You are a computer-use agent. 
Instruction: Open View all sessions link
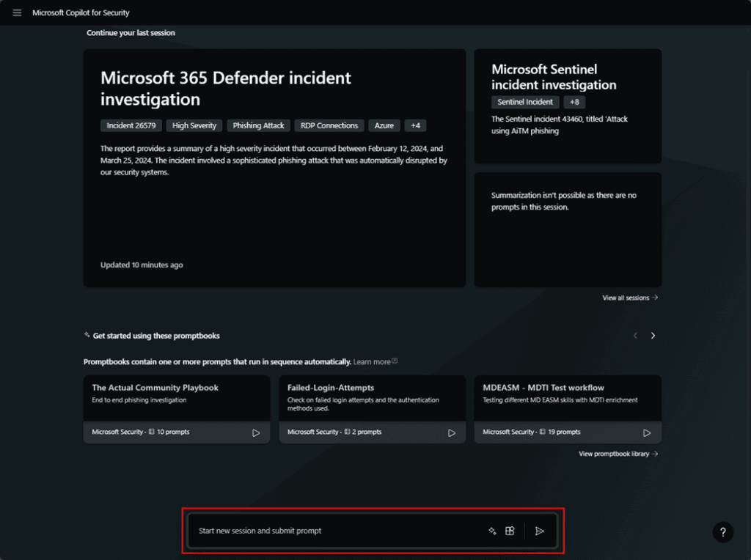point(630,298)
